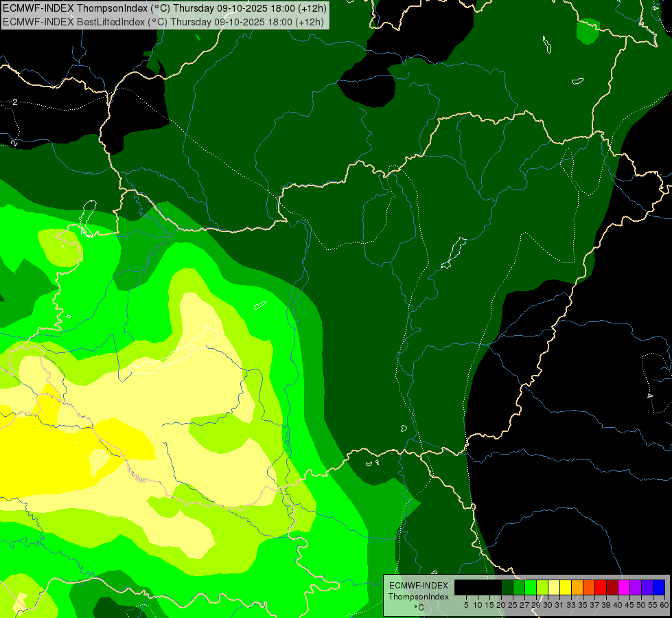This screenshot has height=618, width=672.
Task: Click the orange 33-35 legend swatch
Action: 577,587
